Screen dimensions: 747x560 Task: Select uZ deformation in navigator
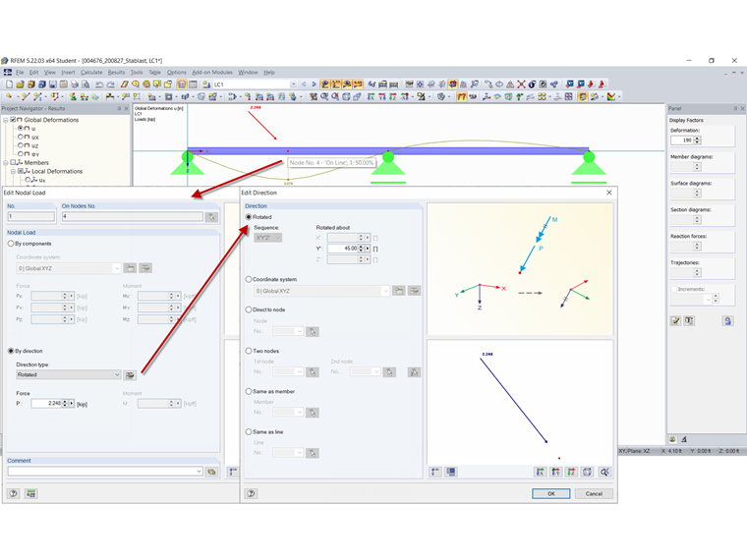(x=21, y=145)
